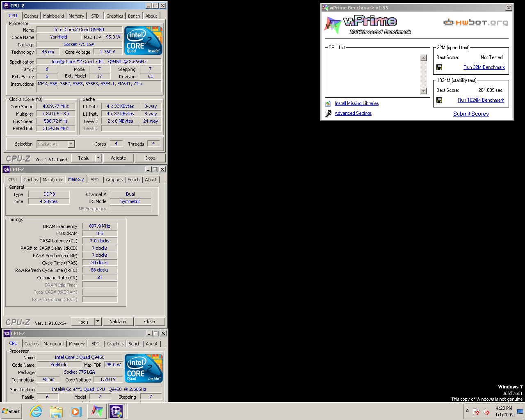Click CPU-Z title bar icon of bottom window
The height and width of the screenshot is (420, 525).
(7, 333)
